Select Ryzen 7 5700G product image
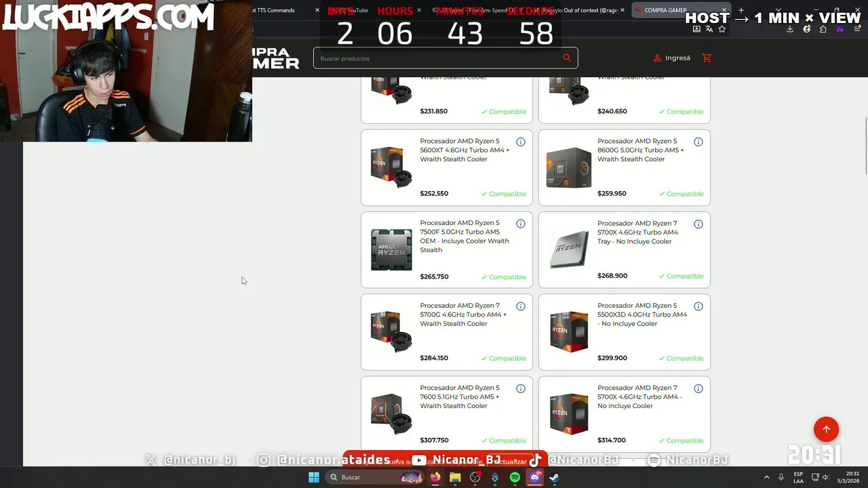The image size is (868, 488). pyautogui.click(x=391, y=332)
